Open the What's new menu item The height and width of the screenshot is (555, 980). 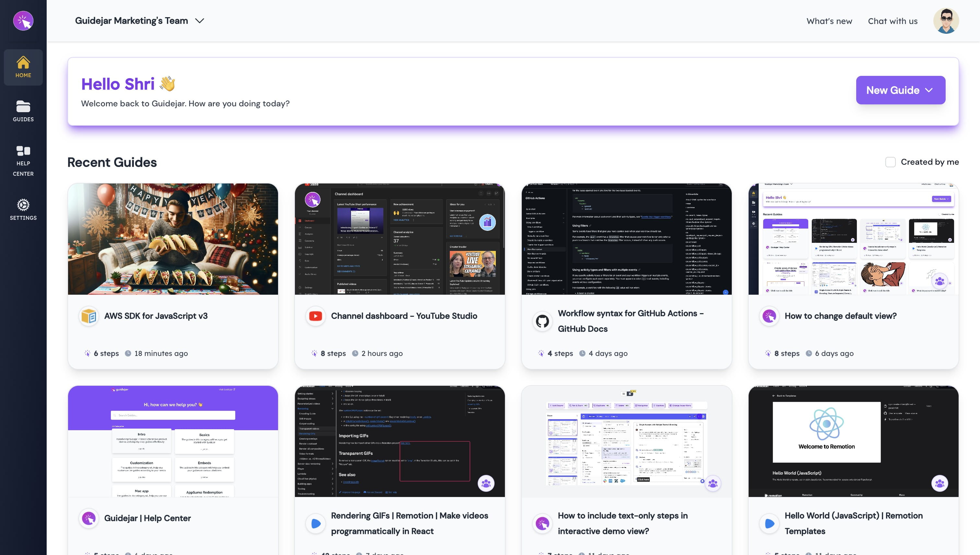[829, 21]
